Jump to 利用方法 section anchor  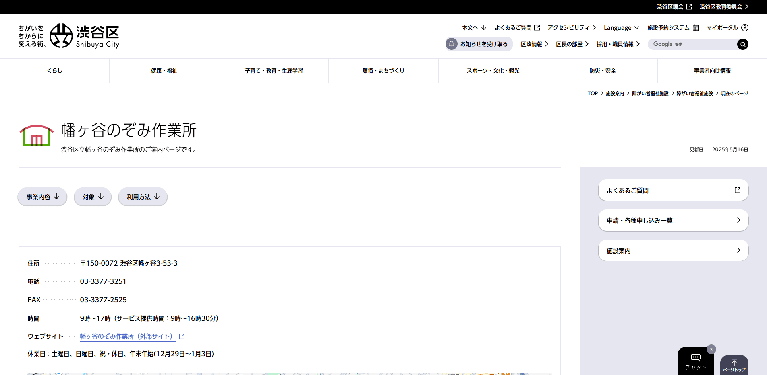[143, 197]
